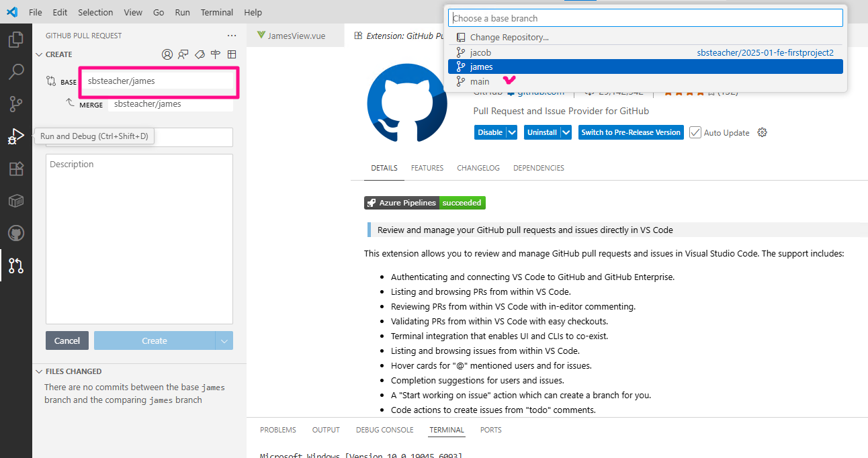Click the repository icon beside Change Repository

tap(460, 38)
